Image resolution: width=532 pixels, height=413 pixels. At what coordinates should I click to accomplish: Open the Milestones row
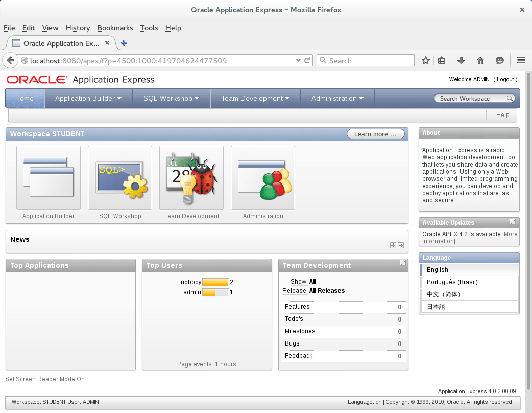(343, 331)
